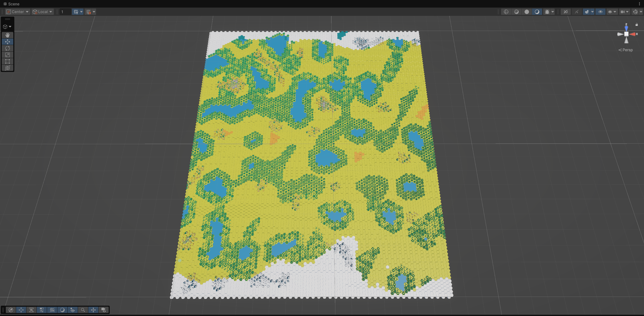Toggle the grid snapping increment control
The width and height of the screenshot is (644, 316).
point(89,12)
